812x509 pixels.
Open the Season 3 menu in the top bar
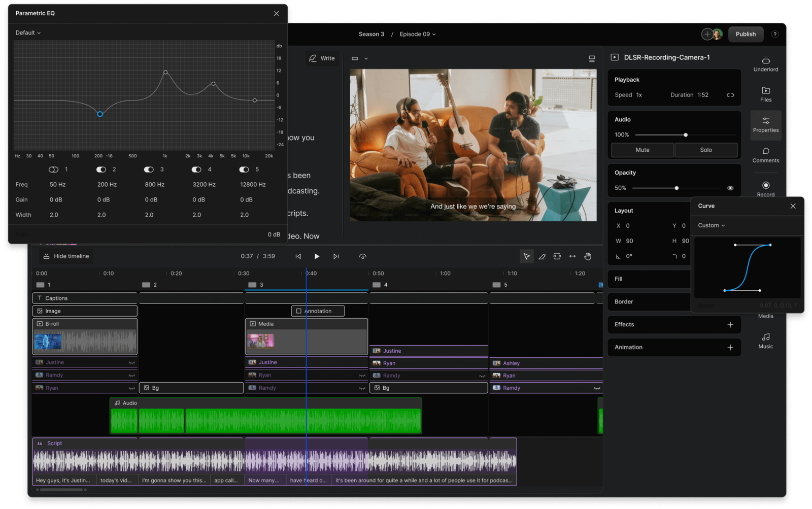tap(371, 34)
